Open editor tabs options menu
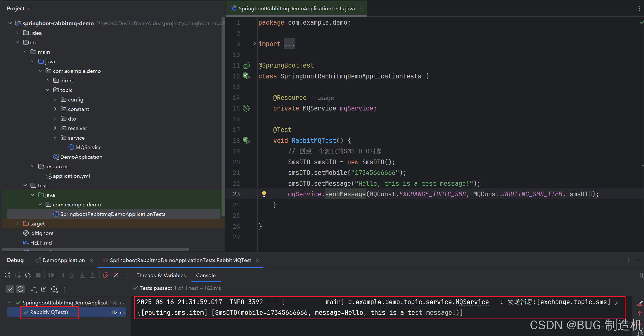 tap(640, 8)
